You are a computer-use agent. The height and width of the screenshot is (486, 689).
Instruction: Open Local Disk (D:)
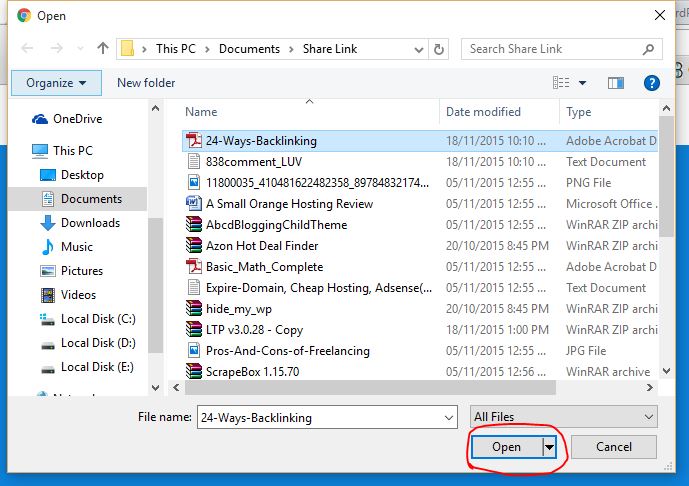pos(88,343)
